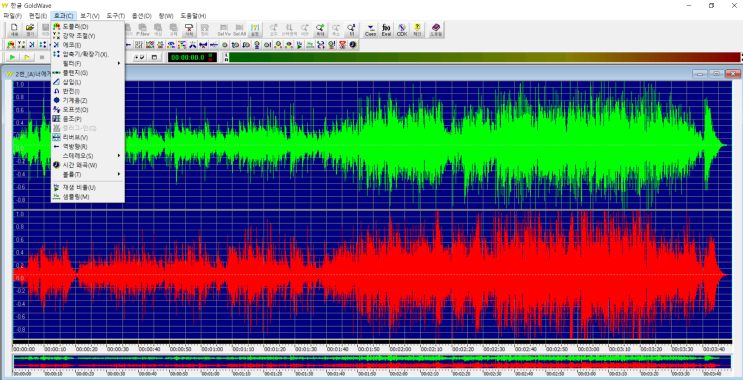Choose 플랜지(G) menu entry
Image resolution: width=743 pixels, height=380 pixels.
coord(88,72)
